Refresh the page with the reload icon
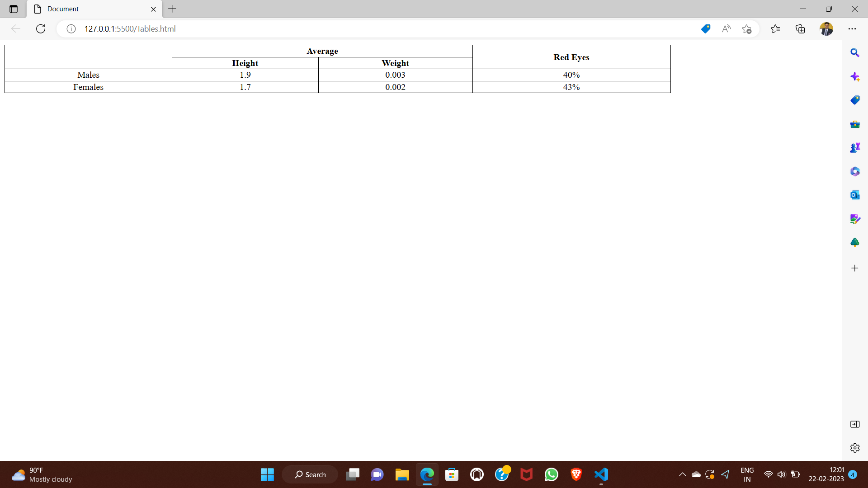The height and width of the screenshot is (488, 868). pos(41,29)
